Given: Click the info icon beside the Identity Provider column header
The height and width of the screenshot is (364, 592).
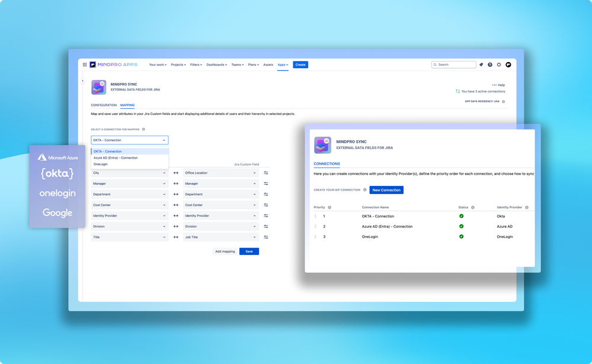Looking at the screenshot, I should click(527, 208).
